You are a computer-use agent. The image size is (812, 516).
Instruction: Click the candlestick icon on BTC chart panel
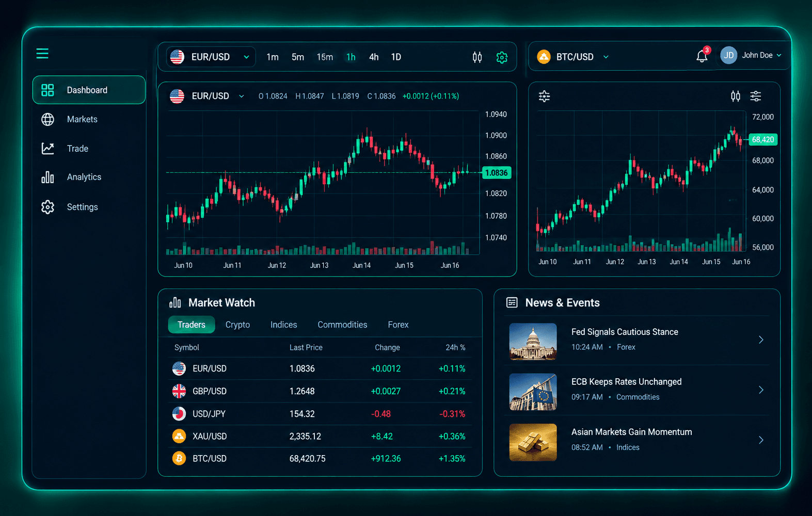coord(736,96)
